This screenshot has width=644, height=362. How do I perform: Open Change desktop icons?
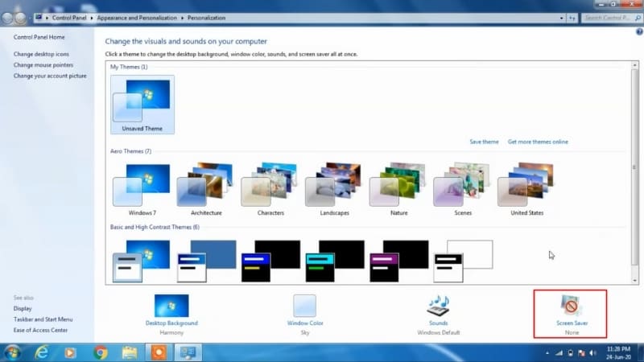coord(41,54)
